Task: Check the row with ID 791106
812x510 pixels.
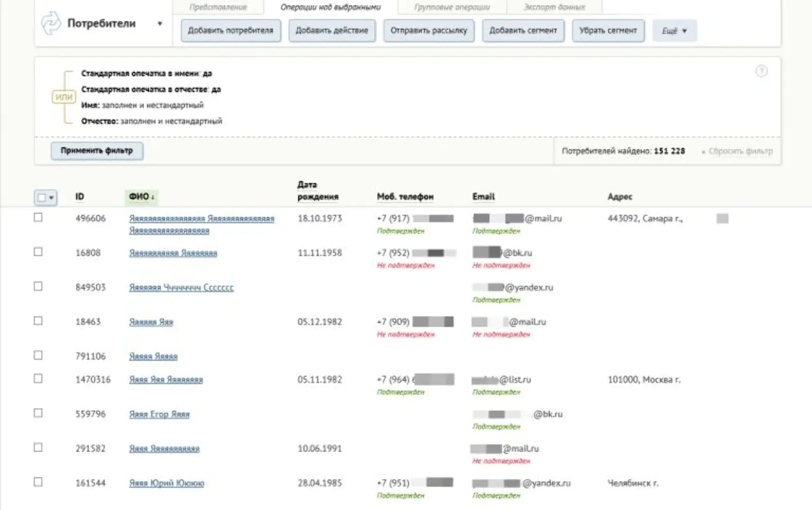Action: pyautogui.click(x=38, y=356)
